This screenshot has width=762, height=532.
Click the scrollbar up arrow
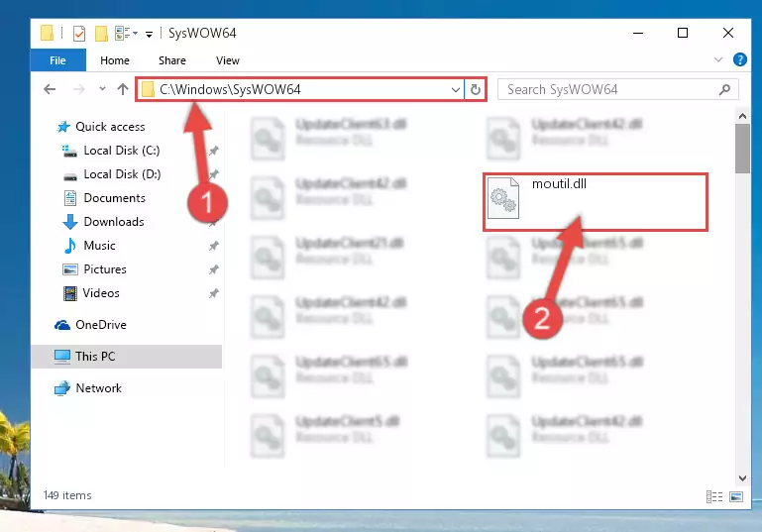[x=742, y=116]
